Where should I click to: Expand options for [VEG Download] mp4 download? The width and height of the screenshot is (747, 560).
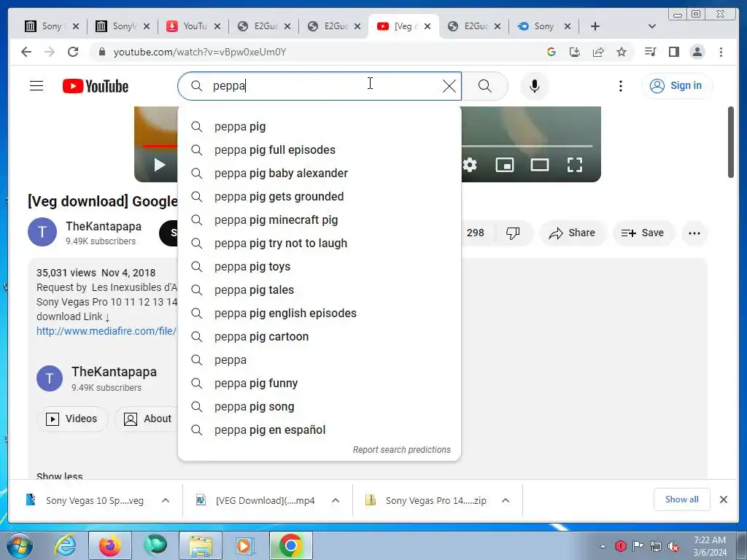click(x=336, y=500)
